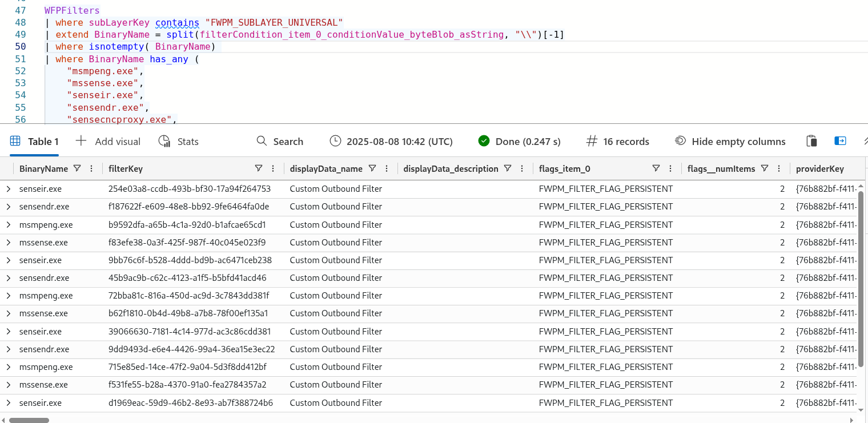Expand the row with filterKey 9bb76c6f-b528-4ddd
868x423 pixels.
tap(9, 260)
